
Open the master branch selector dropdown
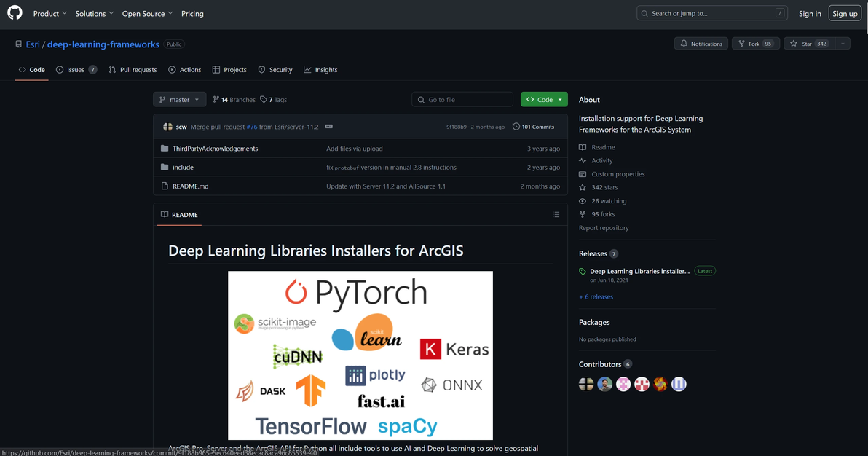pos(179,99)
